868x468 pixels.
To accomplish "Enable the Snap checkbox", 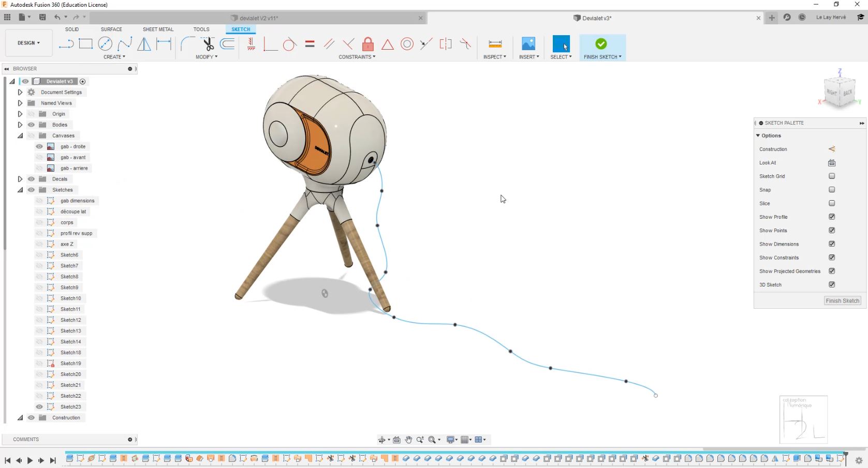I will click(832, 190).
